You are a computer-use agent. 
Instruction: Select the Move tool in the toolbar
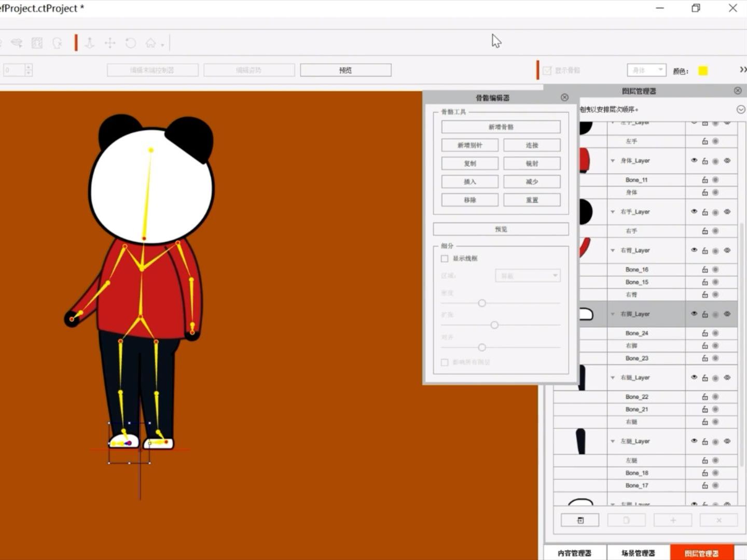click(x=109, y=44)
